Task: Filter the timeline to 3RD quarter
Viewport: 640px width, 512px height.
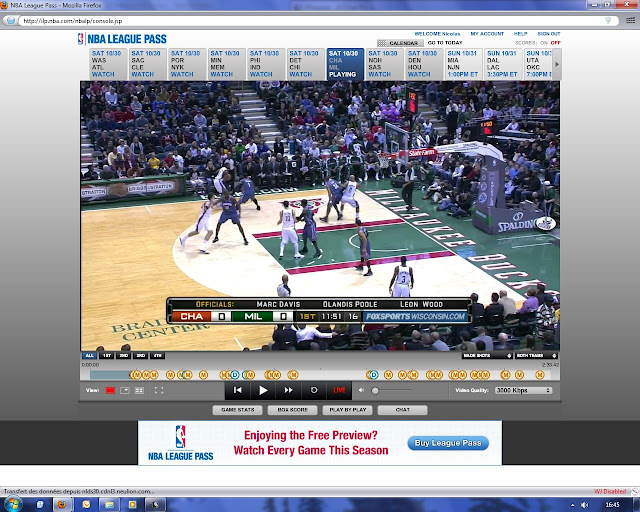Action: point(140,356)
